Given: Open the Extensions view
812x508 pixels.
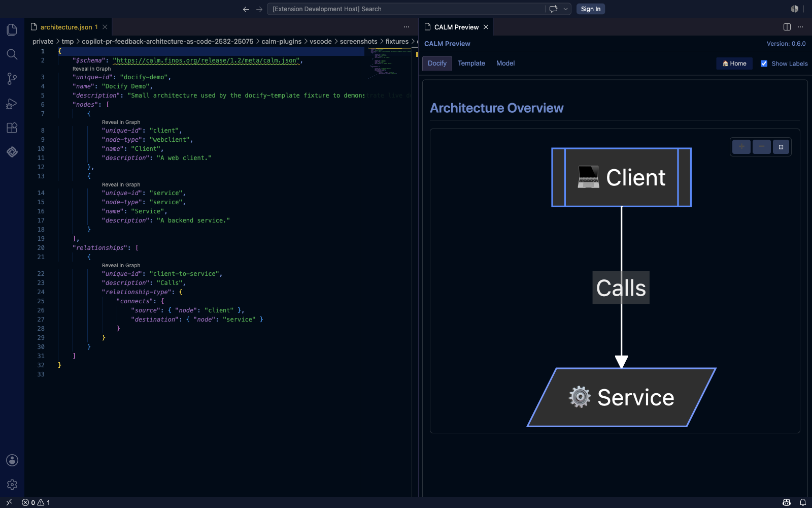Looking at the screenshot, I should 12,128.
